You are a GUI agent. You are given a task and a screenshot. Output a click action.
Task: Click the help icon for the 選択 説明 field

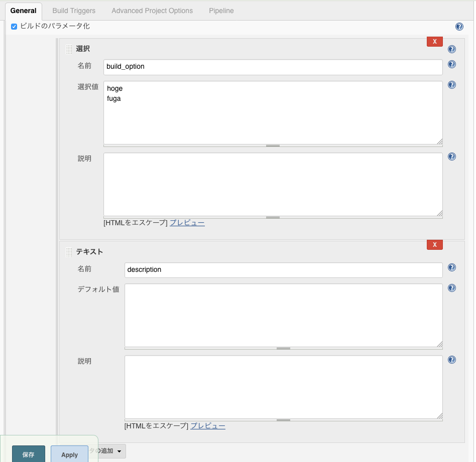click(x=451, y=157)
